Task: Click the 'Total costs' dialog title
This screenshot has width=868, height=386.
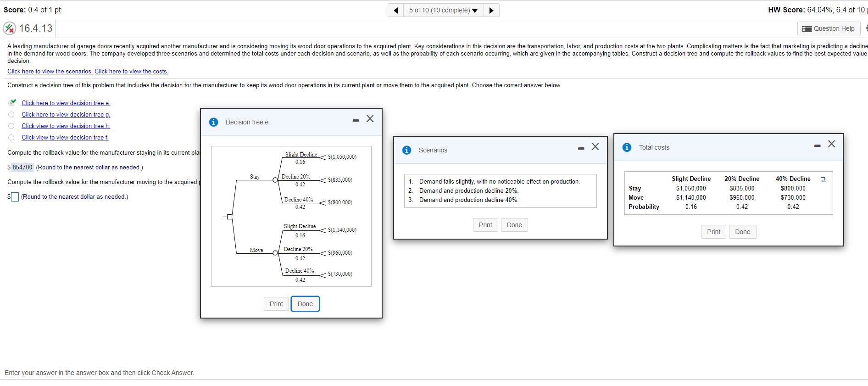Action: [654, 147]
